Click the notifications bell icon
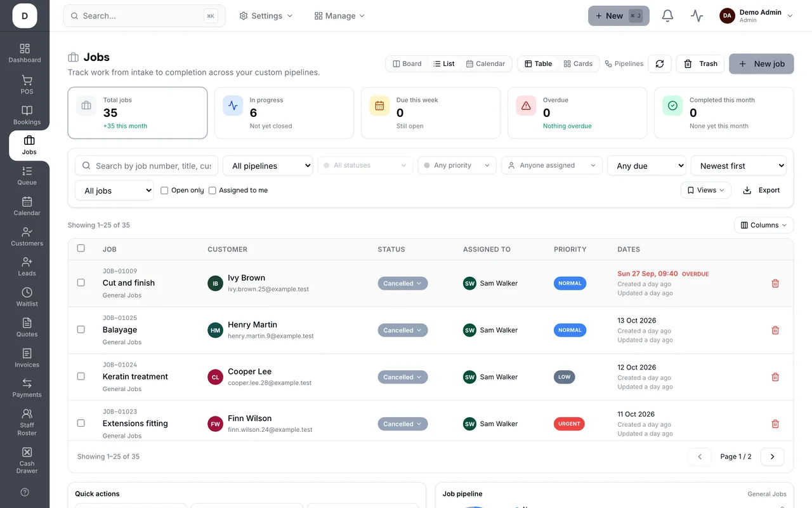The height and width of the screenshot is (508, 812). pos(667,16)
